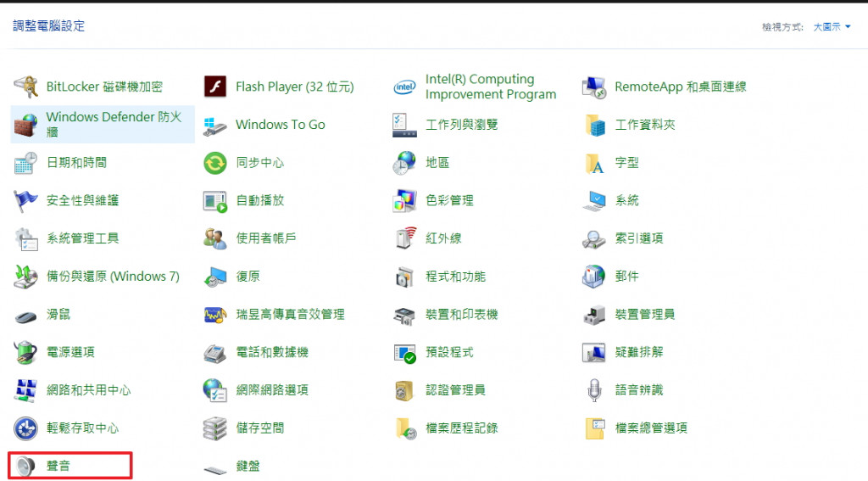Open the 聲音 speaker icon
This screenshot has width=868, height=481.
tap(26, 467)
